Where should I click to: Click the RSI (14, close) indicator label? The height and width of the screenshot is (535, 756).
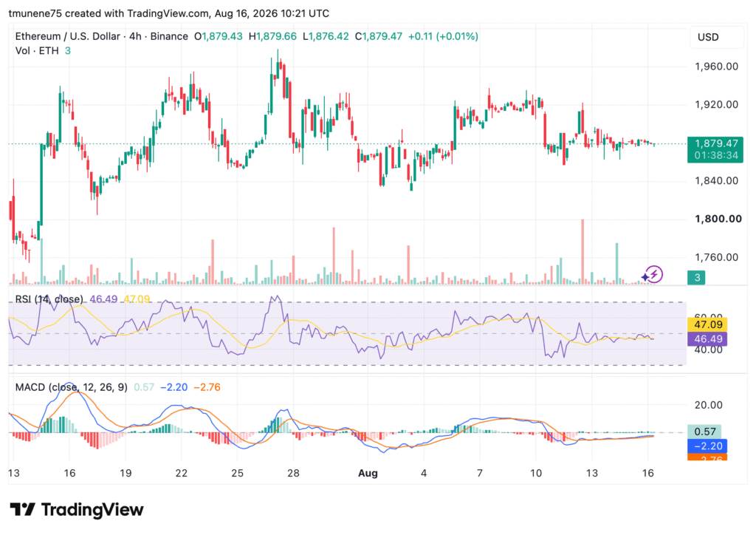pos(49,299)
